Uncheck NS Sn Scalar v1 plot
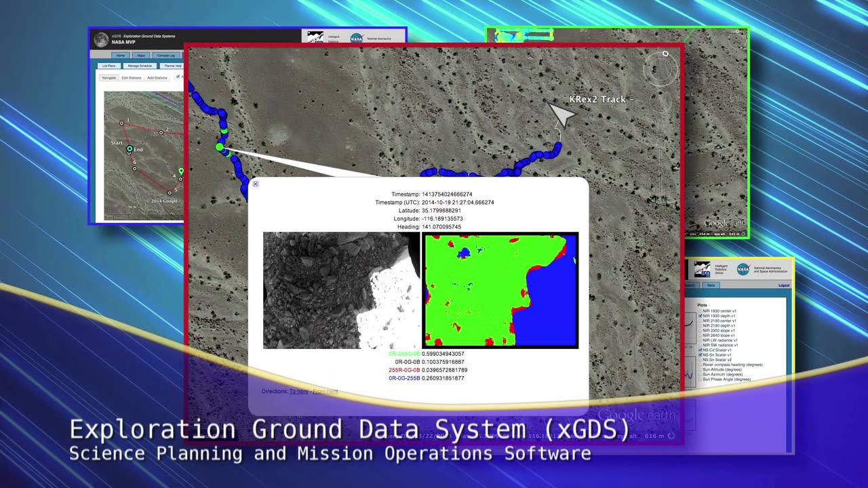 click(x=701, y=355)
